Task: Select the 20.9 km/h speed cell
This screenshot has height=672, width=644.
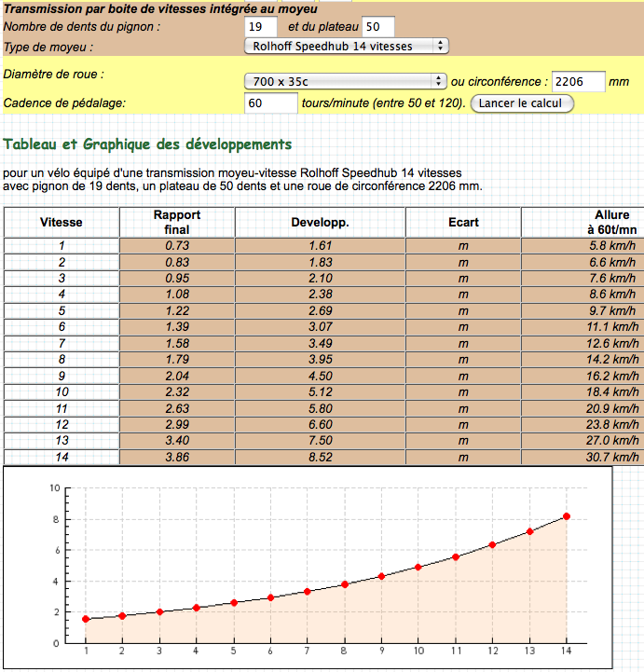Action: (582, 408)
